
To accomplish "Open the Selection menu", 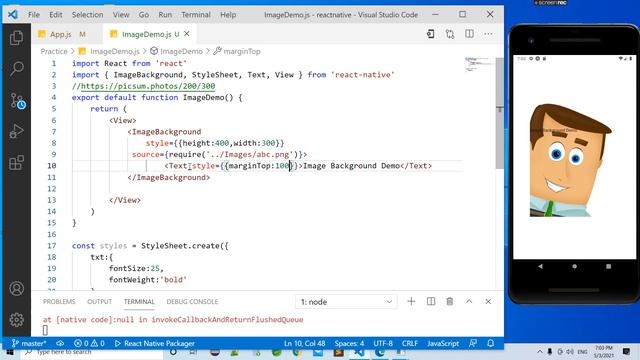I will (x=87, y=15).
